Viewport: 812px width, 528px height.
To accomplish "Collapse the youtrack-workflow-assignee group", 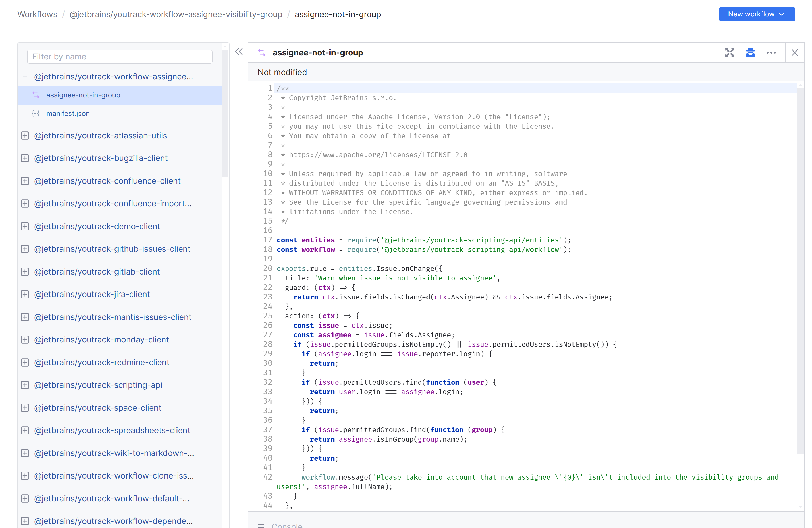I will [x=25, y=76].
